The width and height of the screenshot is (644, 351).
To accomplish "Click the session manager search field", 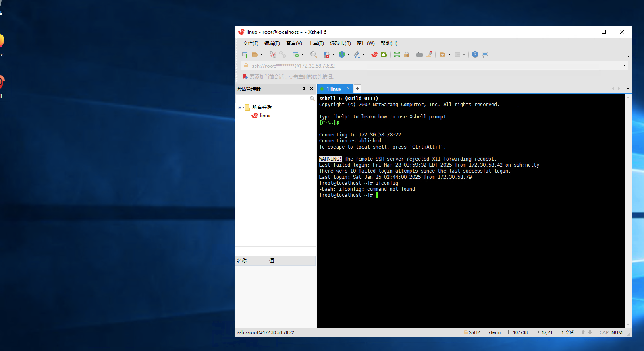I will (272, 99).
